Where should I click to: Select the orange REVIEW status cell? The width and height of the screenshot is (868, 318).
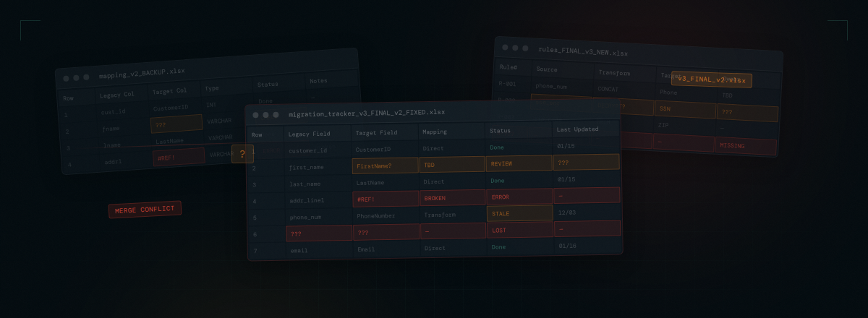point(519,163)
